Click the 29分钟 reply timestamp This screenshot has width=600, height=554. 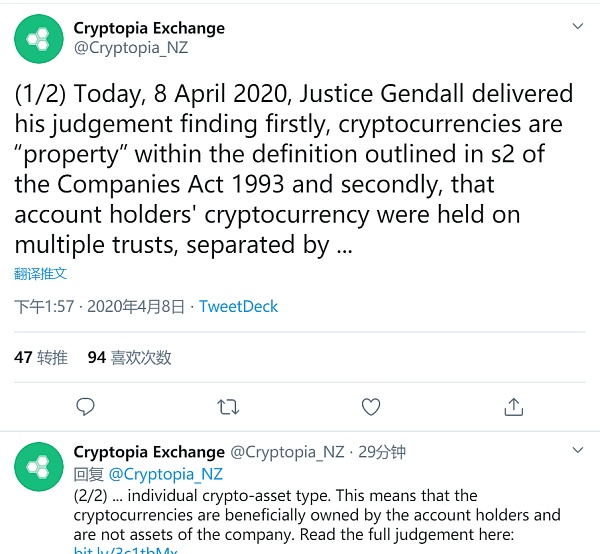coord(382,452)
